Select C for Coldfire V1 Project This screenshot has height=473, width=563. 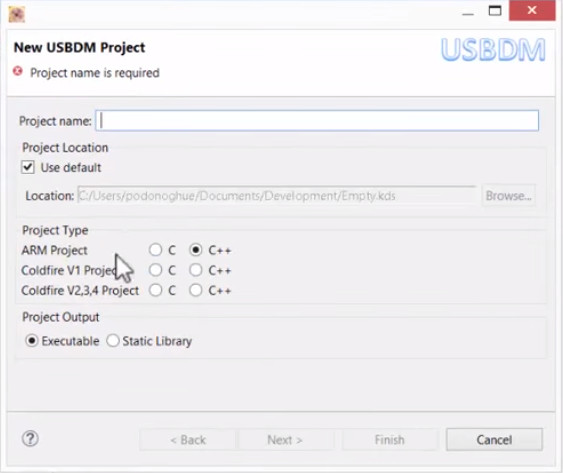[155, 270]
